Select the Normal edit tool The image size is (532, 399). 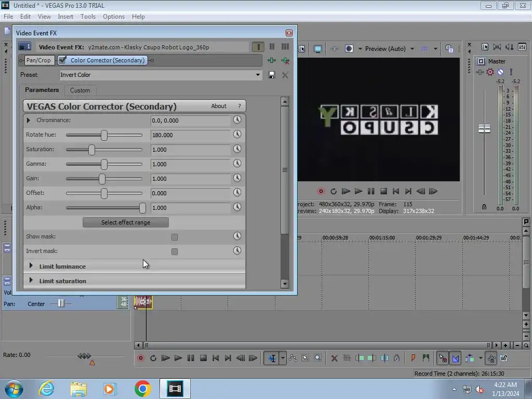point(272,358)
